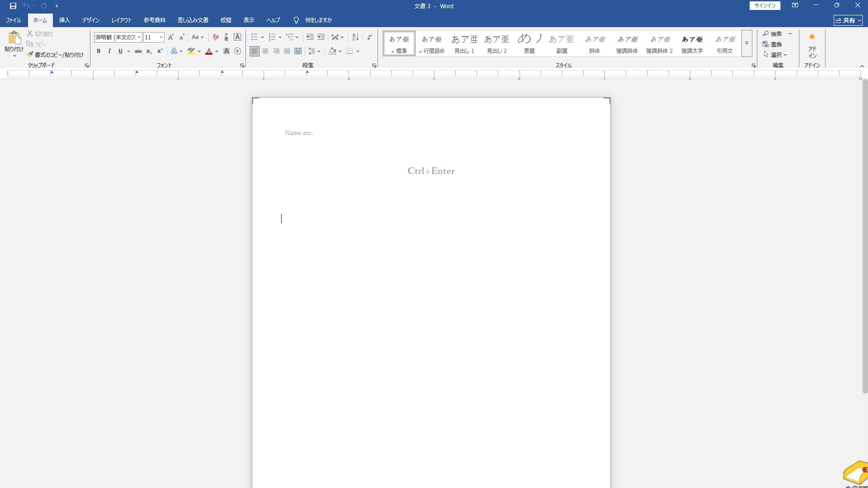Viewport: 868px width, 488px height.
Task: Click the 置換 (Replace) button
Action: pyautogui.click(x=773, y=44)
